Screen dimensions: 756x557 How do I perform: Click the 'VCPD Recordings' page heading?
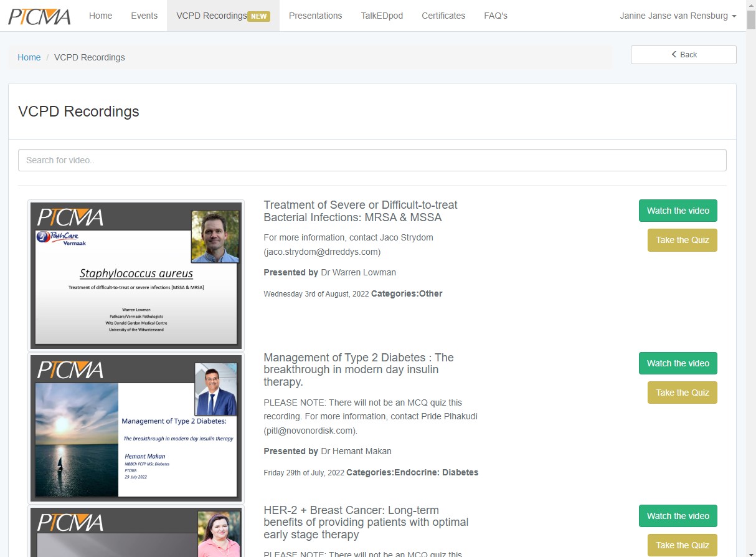pyautogui.click(x=78, y=112)
